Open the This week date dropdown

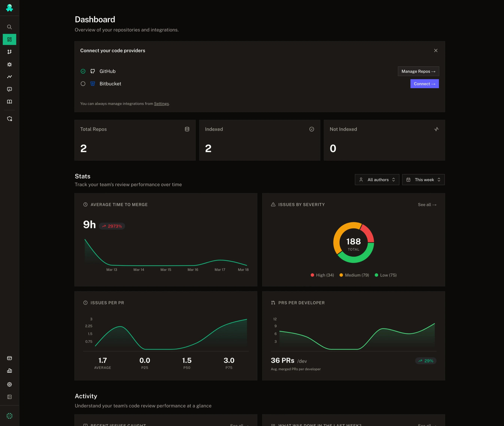(x=423, y=180)
